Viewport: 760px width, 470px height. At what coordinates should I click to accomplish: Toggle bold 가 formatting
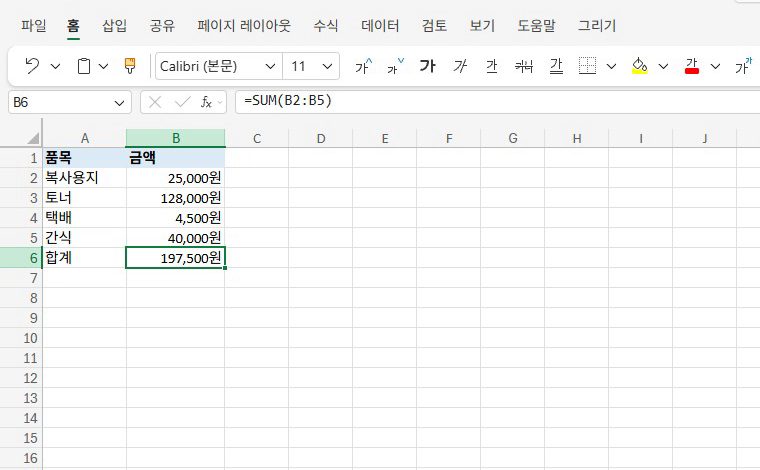pyautogui.click(x=428, y=66)
